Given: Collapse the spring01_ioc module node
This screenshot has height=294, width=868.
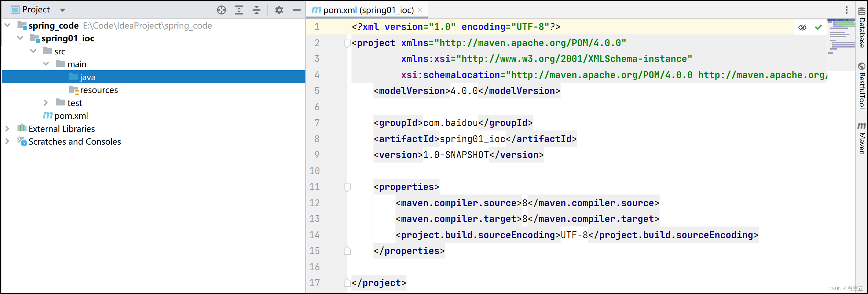Looking at the screenshot, I should coord(20,38).
